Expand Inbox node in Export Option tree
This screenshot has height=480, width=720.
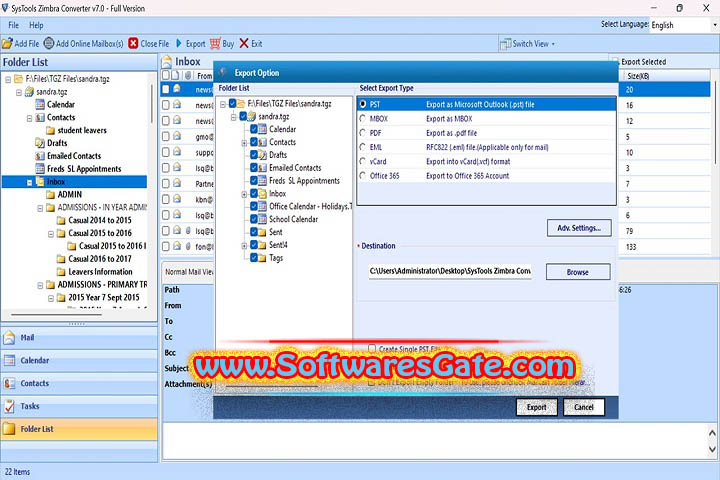pyautogui.click(x=244, y=194)
